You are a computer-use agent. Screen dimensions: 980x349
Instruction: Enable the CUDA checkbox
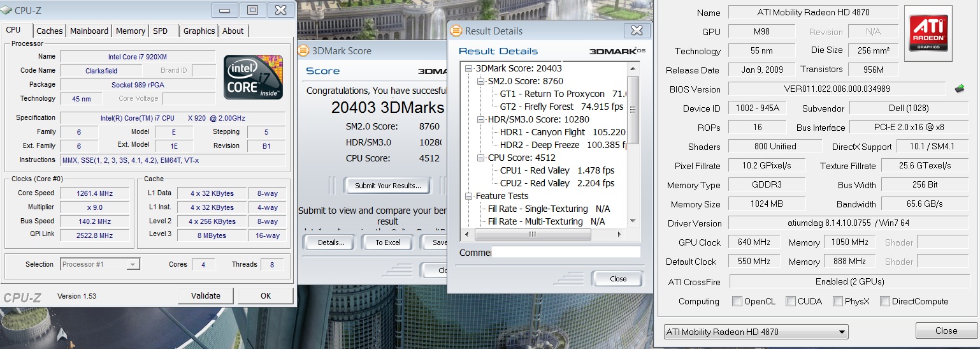click(x=791, y=301)
